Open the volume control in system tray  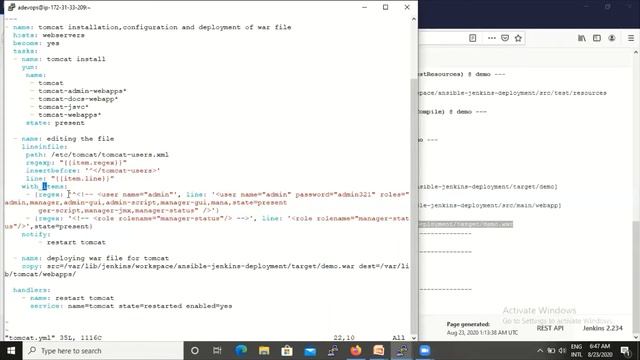point(562,351)
